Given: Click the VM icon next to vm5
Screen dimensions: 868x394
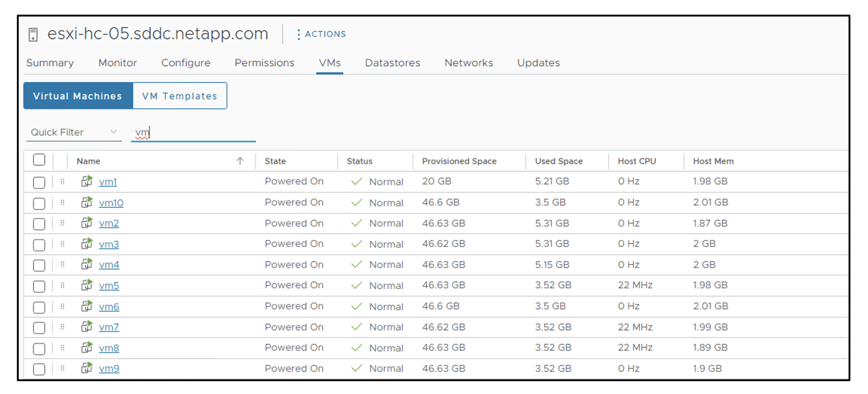Looking at the screenshot, I should 87,285.
